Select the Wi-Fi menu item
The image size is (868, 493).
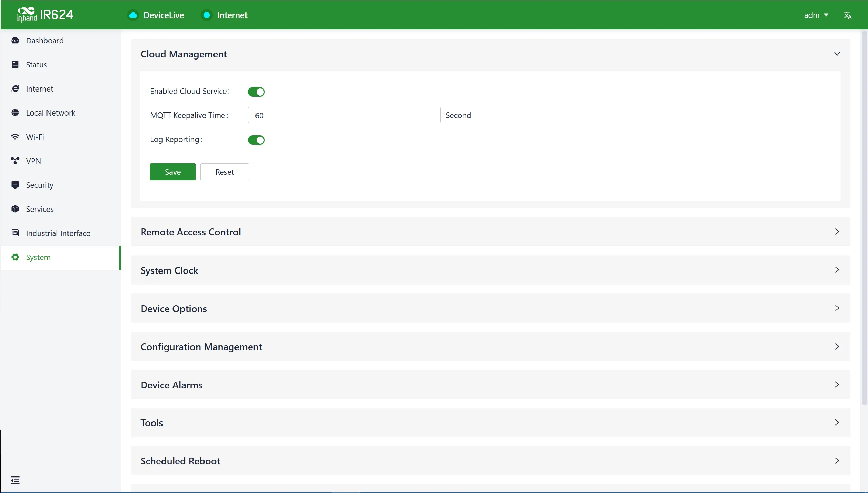coord(61,137)
